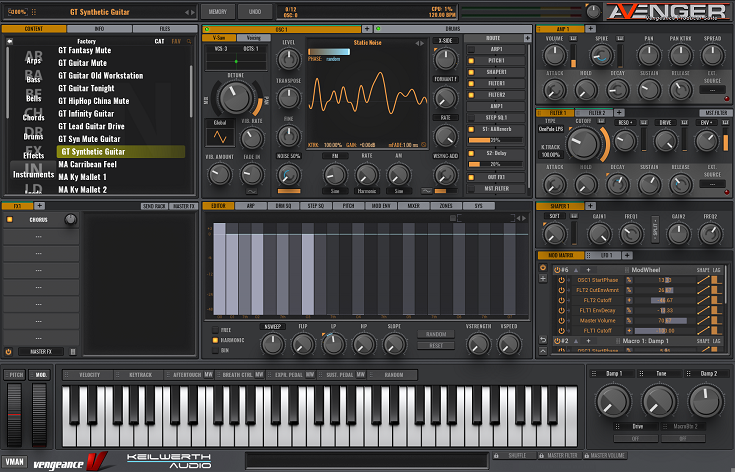This screenshot has height=472, width=735.
Task: Add a target to Macro 1: Damp 1 slot
Action: pyautogui.click(x=588, y=341)
